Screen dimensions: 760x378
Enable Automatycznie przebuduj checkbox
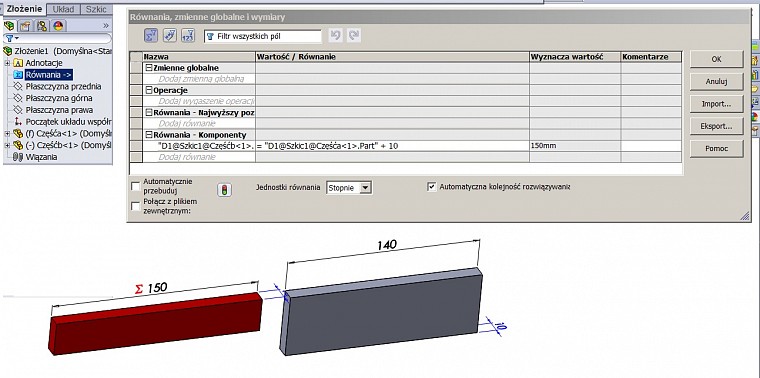pyautogui.click(x=136, y=187)
